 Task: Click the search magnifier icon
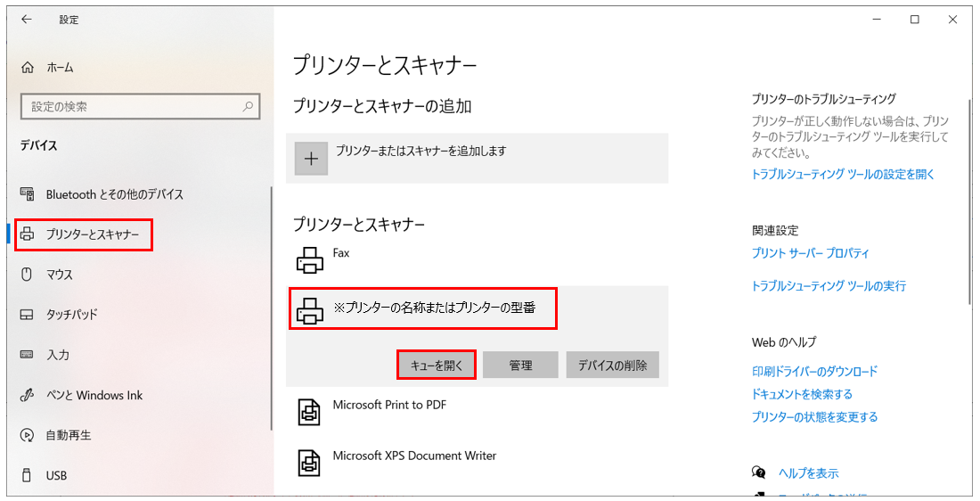(249, 106)
